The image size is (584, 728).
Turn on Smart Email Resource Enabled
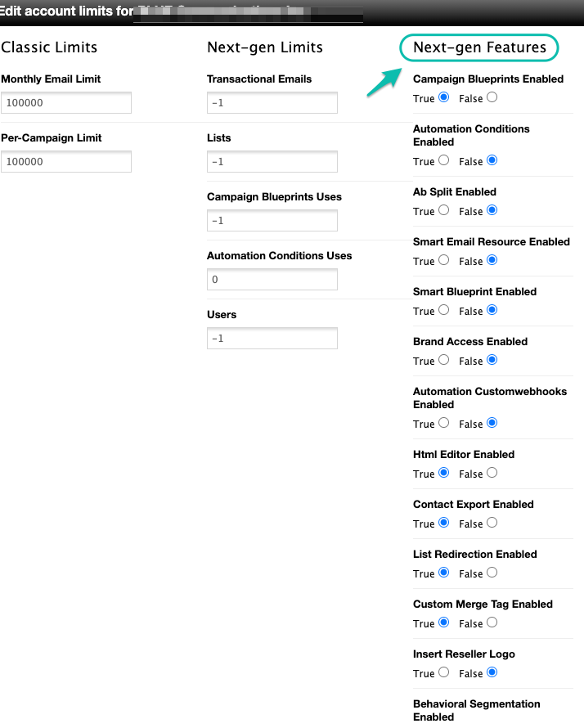[444, 260]
